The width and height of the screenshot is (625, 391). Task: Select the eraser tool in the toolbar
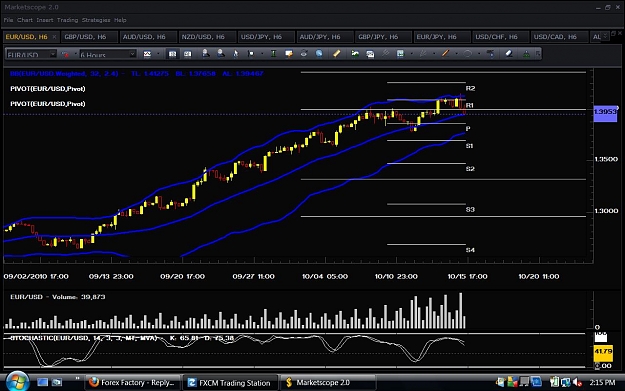click(x=509, y=53)
